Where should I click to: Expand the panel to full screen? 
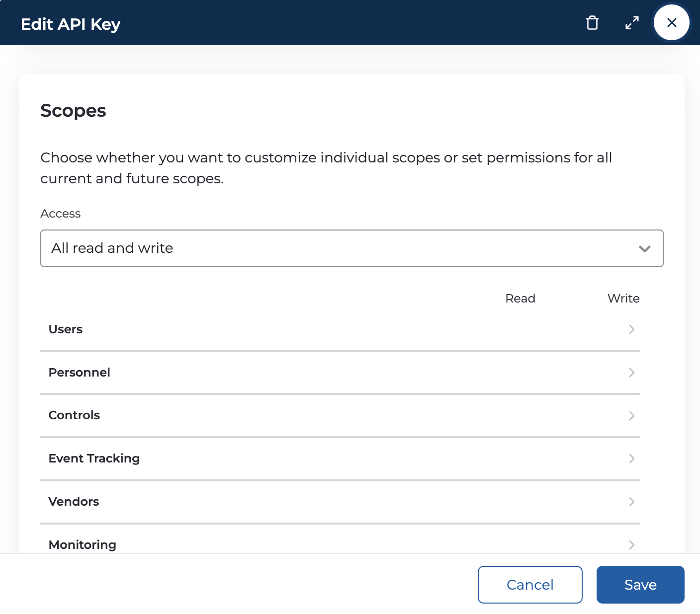632,23
